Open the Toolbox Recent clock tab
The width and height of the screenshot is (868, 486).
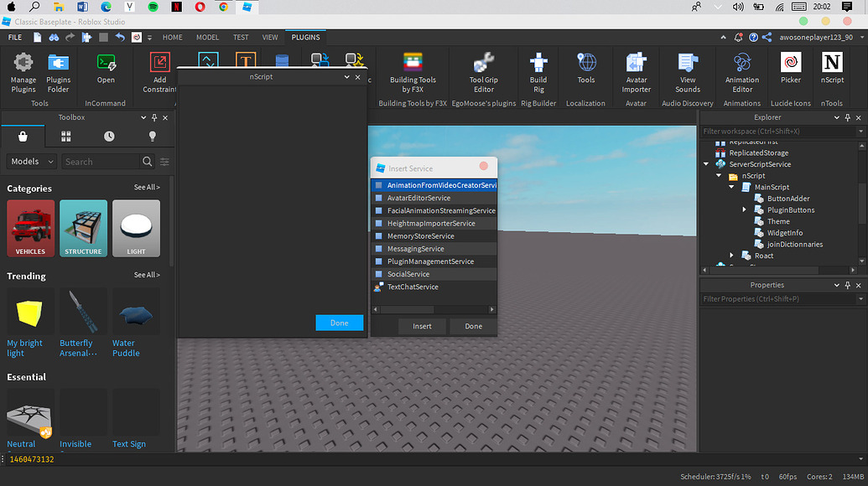[x=109, y=136]
